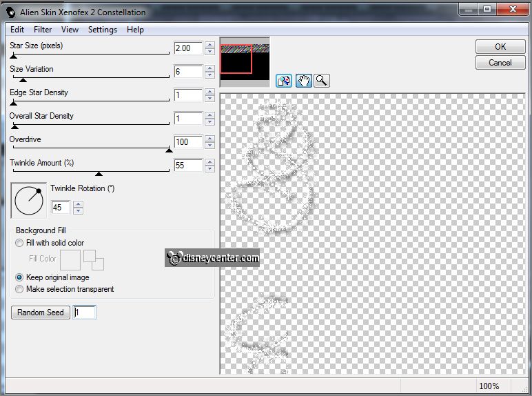Increase Size Variation with up arrow
This screenshot has width=532, height=396.
209,68
